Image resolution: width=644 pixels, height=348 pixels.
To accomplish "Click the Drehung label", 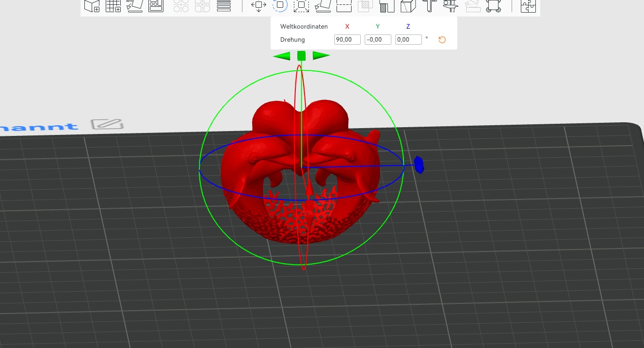I will click(x=292, y=40).
